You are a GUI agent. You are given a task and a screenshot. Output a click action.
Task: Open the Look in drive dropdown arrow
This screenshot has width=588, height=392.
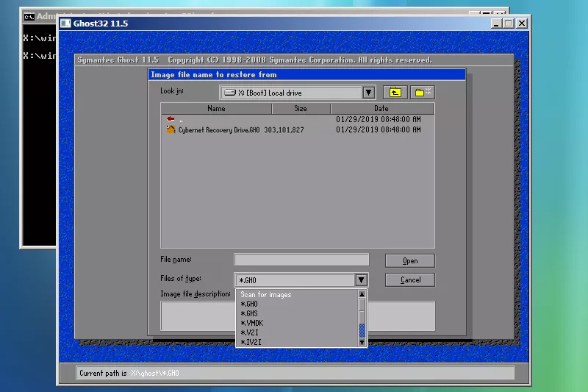pyautogui.click(x=369, y=92)
